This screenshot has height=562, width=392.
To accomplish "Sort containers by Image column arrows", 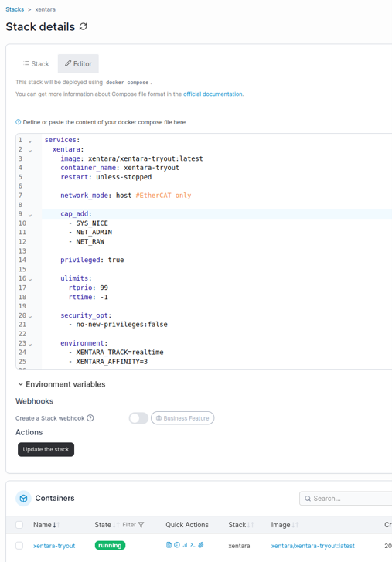I will pos(295,525).
